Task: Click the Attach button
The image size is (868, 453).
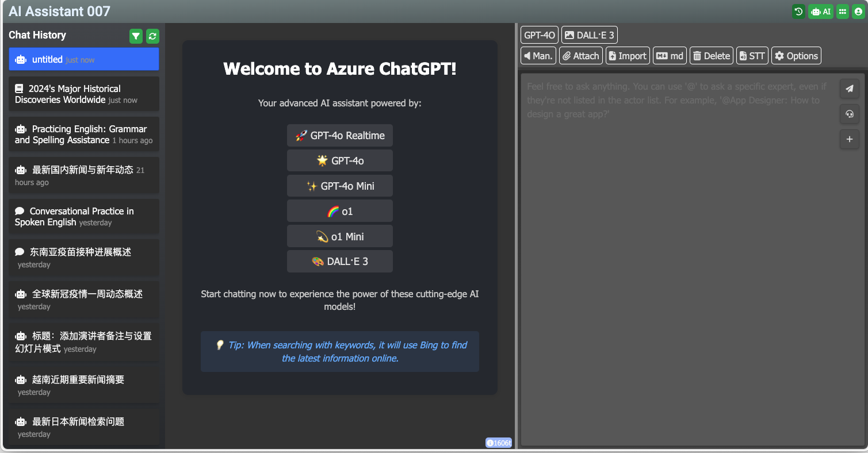Action: pos(580,56)
